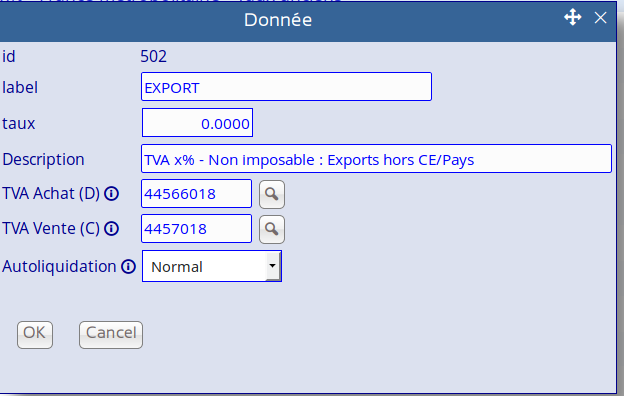The height and width of the screenshot is (396, 624).
Task: Click the Donnée title text
Action: tap(278, 20)
